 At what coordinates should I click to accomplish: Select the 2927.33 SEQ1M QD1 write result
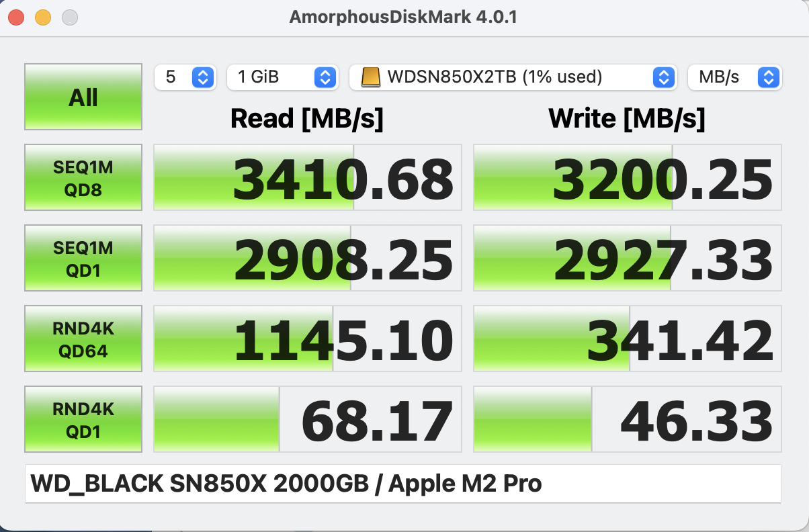[x=628, y=258]
